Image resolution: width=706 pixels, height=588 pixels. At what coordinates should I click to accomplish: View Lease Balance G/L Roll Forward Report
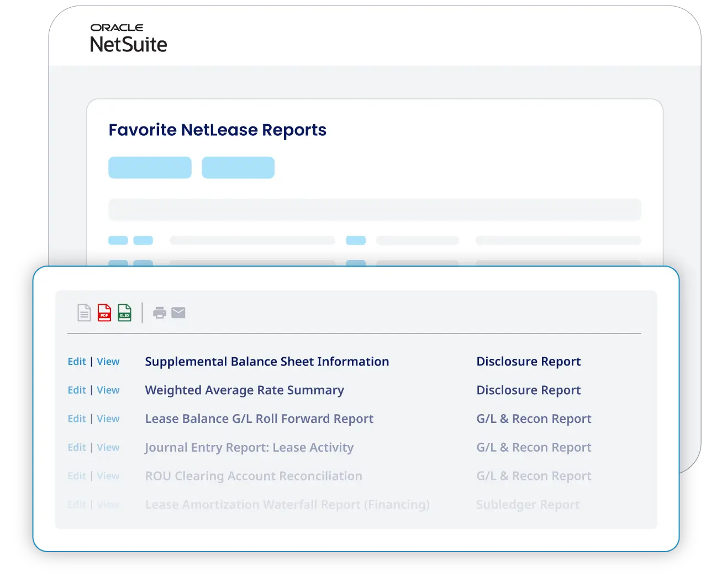click(x=108, y=419)
